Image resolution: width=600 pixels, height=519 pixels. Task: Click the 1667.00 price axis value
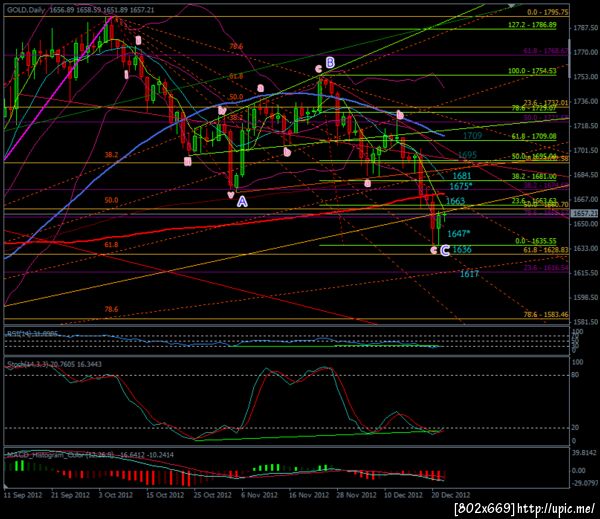coord(585,199)
